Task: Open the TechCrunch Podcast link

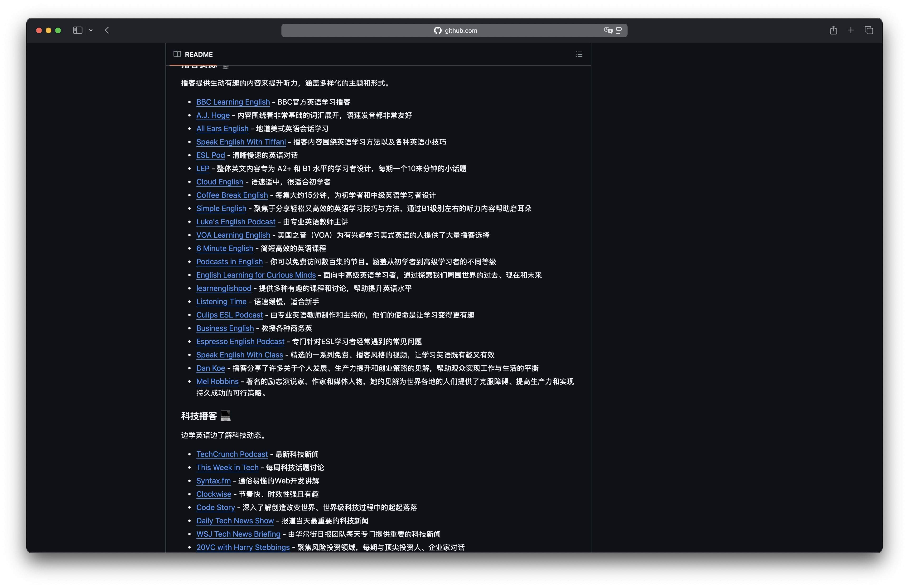Action: point(232,454)
